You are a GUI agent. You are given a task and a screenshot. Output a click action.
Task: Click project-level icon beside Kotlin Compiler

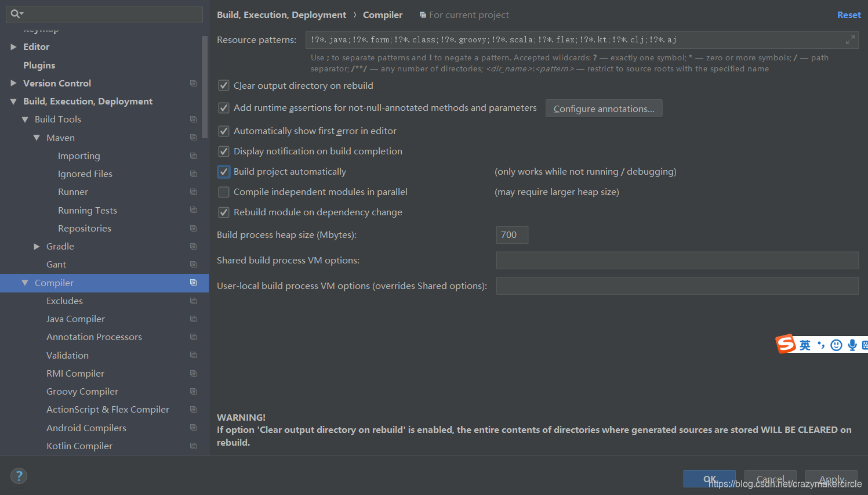pyautogui.click(x=194, y=446)
